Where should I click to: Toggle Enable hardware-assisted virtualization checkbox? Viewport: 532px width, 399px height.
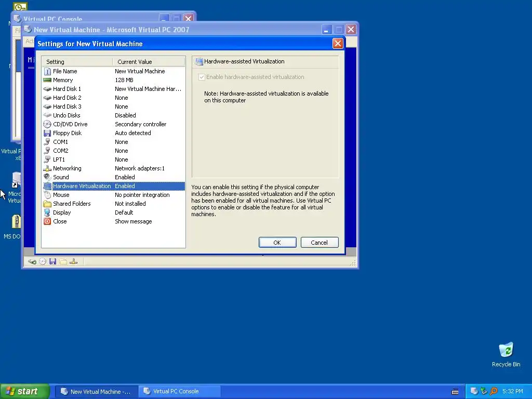pos(202,77)
